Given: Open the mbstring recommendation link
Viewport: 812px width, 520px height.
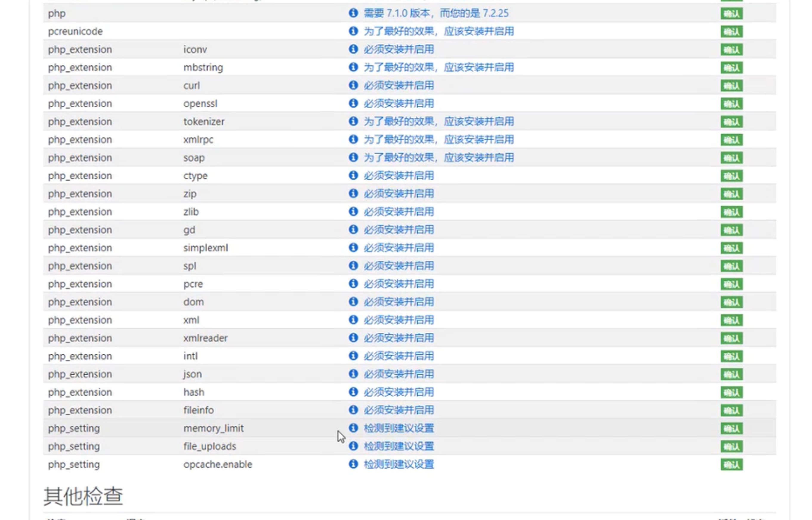Looking at the screenshot, I should point(438,67).
